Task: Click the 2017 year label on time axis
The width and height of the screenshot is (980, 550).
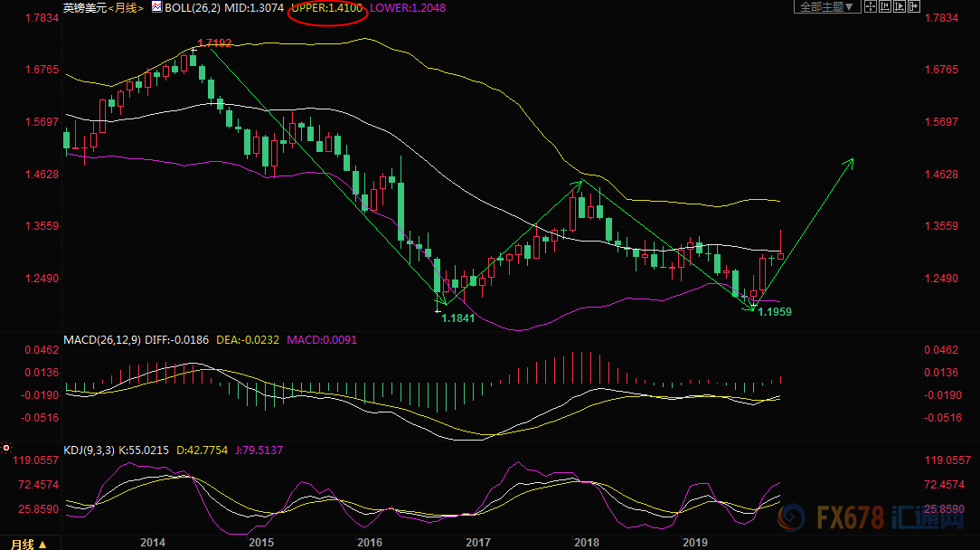Action: (x=478, y=542)
